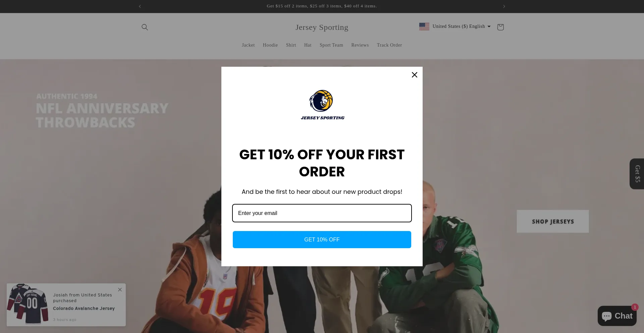The width and height of the screenshot is (644, 333).
Task: Open the Sport Team menu item
Action: point(331,45)
